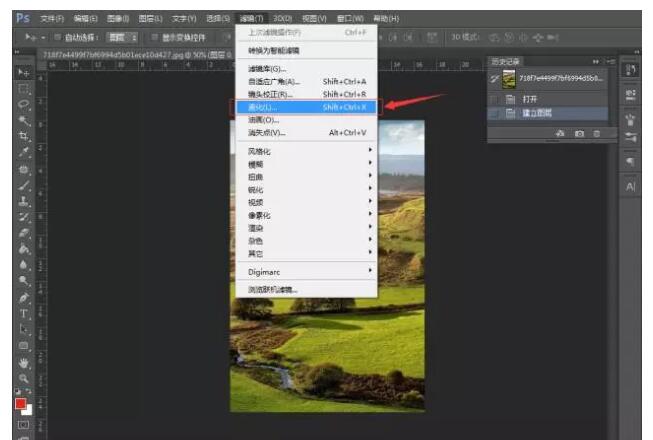The height and width of the screenshot is (440, 653).
Task: Click the white background color swatch
Action: pos(28,411)
